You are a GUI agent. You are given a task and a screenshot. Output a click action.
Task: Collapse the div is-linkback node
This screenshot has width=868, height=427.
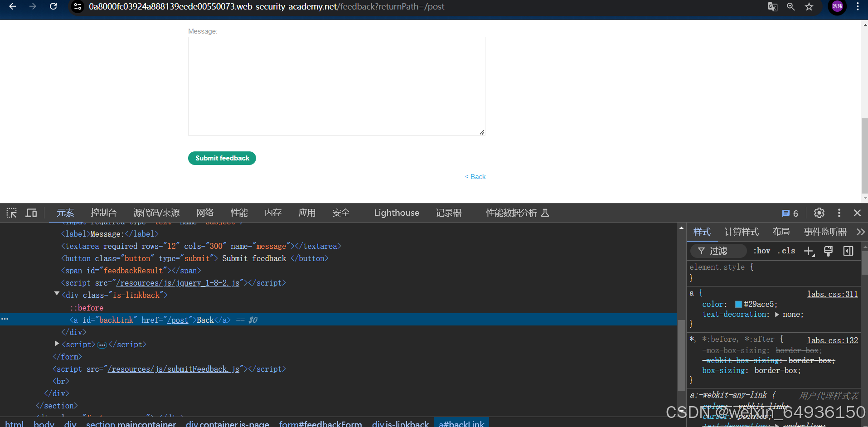click(57, 294)
